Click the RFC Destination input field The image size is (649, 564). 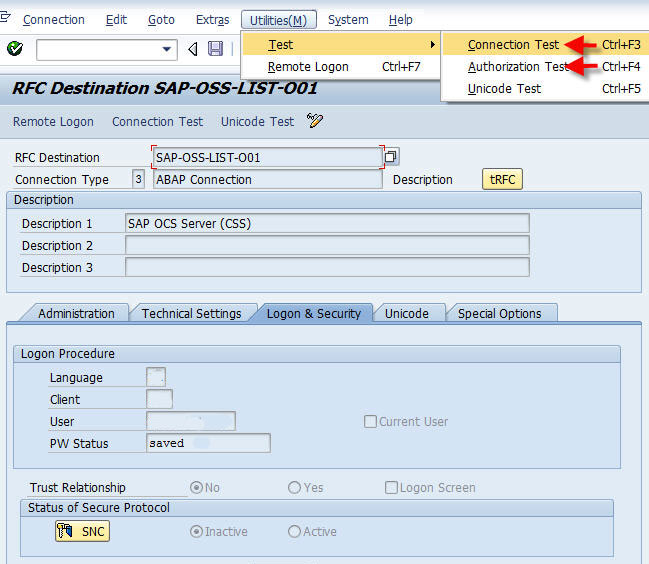(268, 157)
